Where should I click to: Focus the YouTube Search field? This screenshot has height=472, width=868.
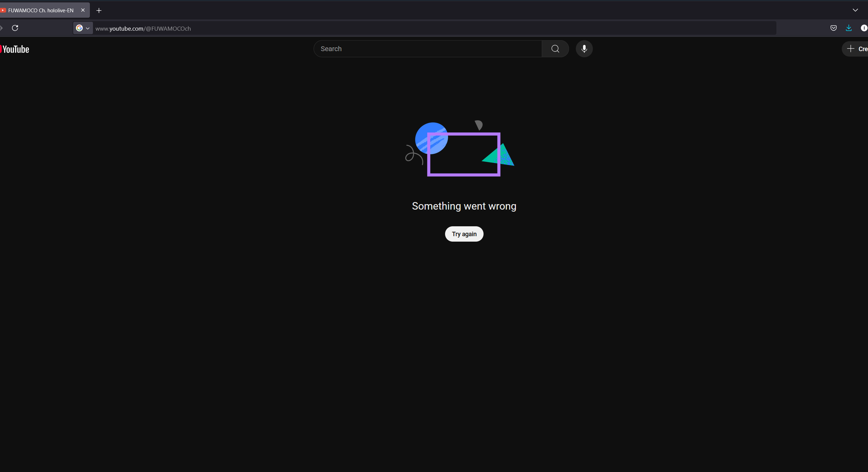click(427, 49)
